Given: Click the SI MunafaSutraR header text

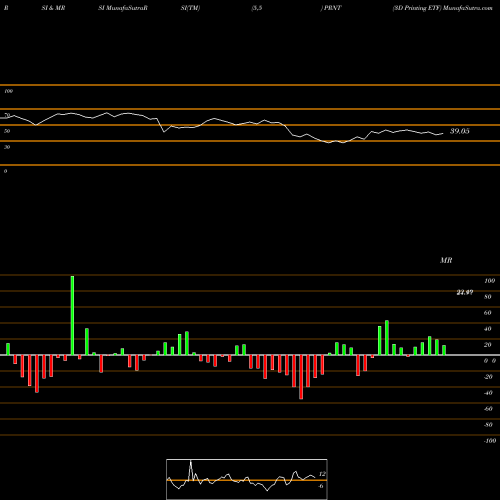Looking at the screenshot, I should pyautogui.click(x=123, y=8).
